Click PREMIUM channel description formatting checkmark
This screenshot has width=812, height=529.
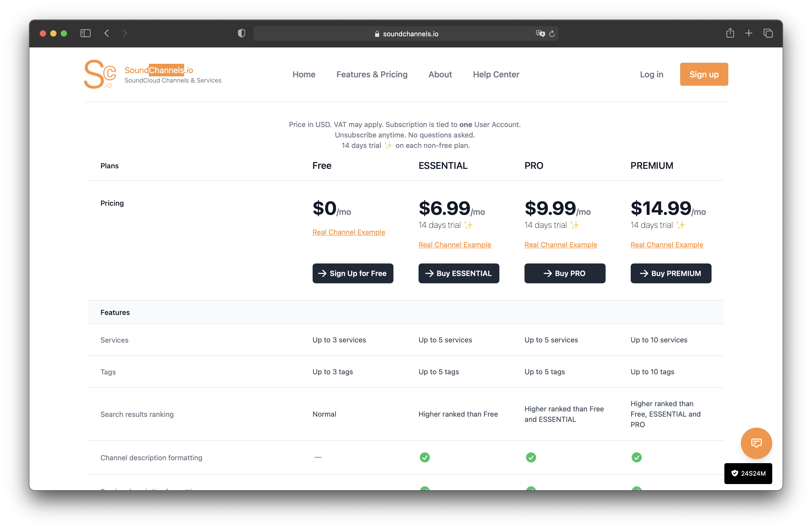(x=636, y=457)
